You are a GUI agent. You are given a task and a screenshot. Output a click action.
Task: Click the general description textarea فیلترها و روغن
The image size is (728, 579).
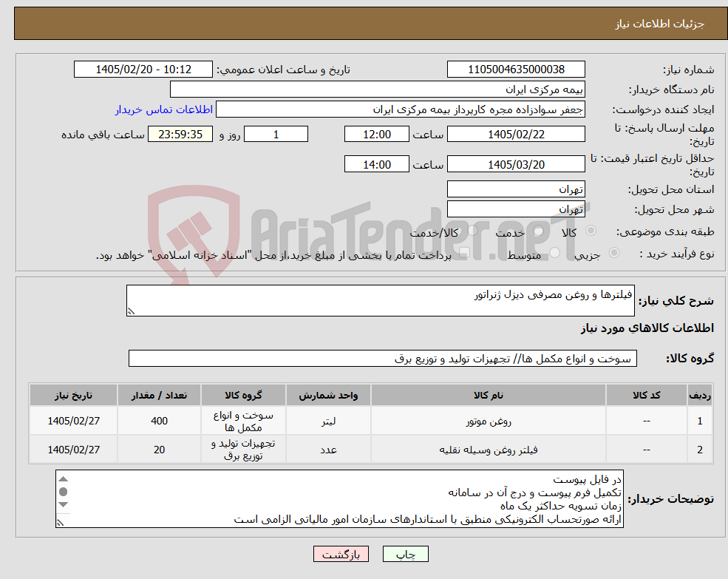[380, 301]
